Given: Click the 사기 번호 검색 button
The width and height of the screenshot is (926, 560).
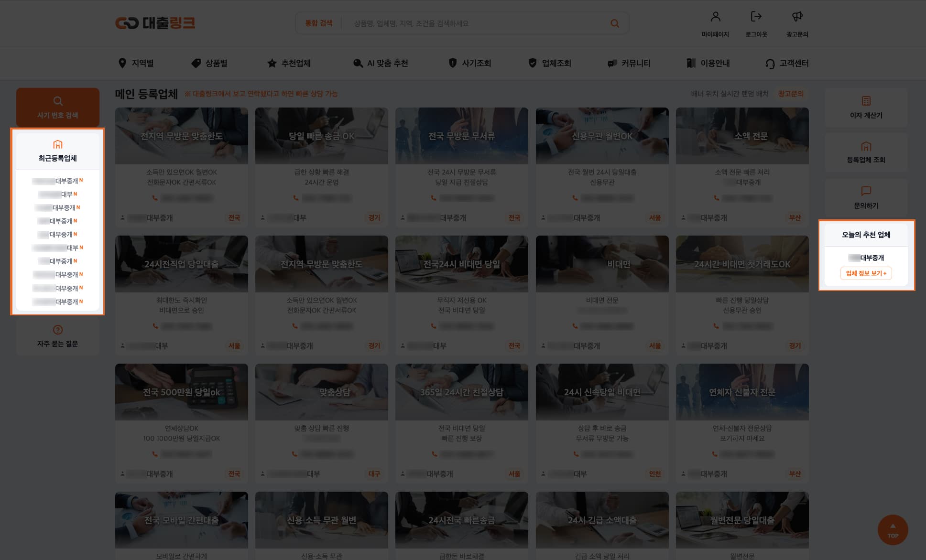Looking at the screenshot, I should click(x=58, y=107).
